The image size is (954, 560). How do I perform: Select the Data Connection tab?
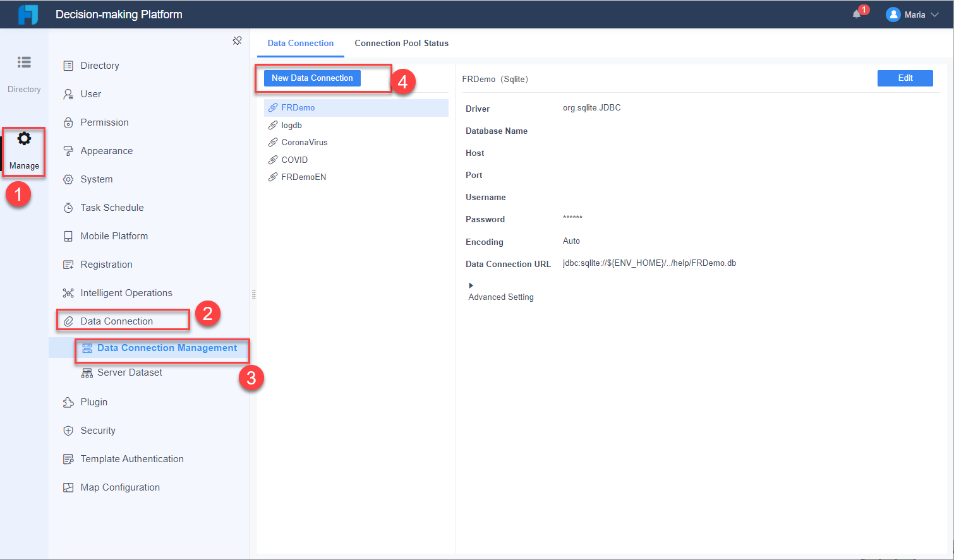point(300,43)
